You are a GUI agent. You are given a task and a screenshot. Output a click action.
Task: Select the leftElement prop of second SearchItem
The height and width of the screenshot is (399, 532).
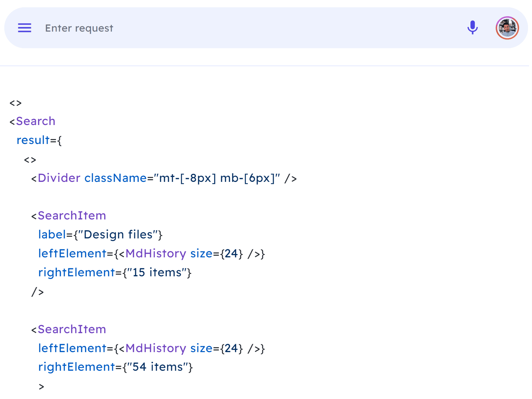coord(73,348)
